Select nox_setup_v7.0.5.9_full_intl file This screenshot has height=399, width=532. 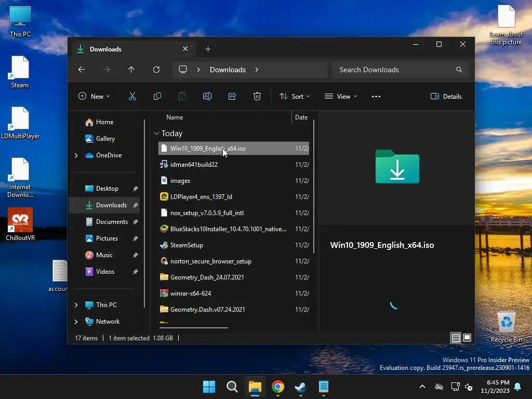click(234, 213)
